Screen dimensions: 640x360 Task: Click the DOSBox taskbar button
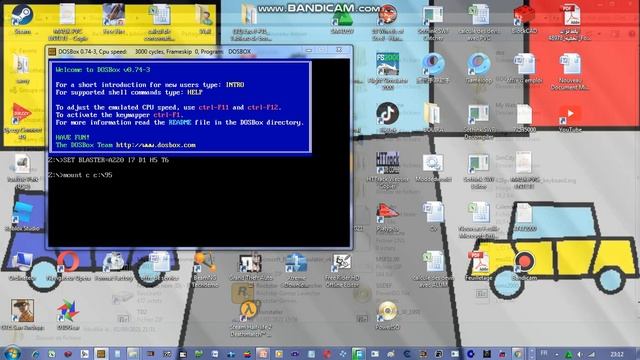pos(101,354)
